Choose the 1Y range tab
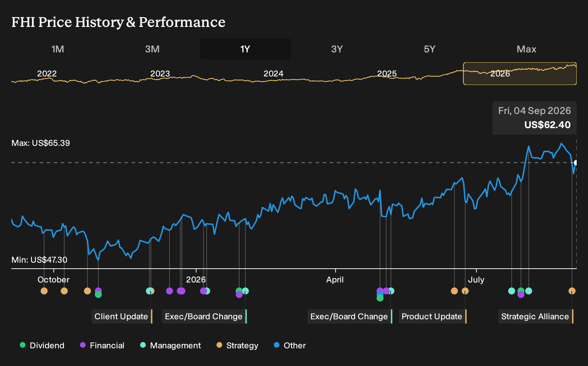Image resolution: width=588 pixels, height=366 pixels. 246,49
